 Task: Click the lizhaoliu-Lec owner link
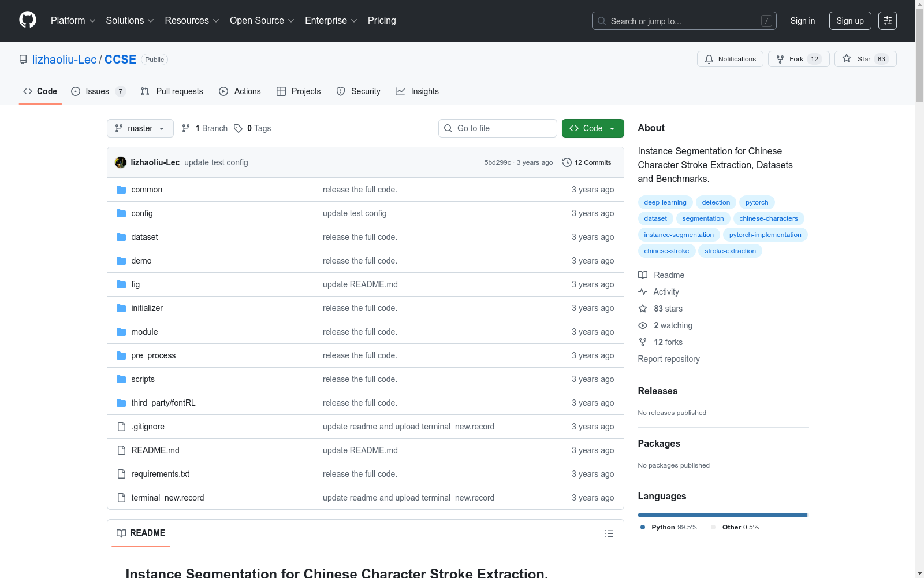64,60
